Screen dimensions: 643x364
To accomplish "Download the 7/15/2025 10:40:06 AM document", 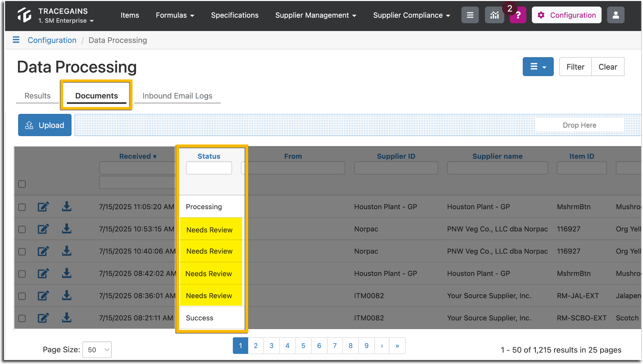I will [x=67, y=251].
